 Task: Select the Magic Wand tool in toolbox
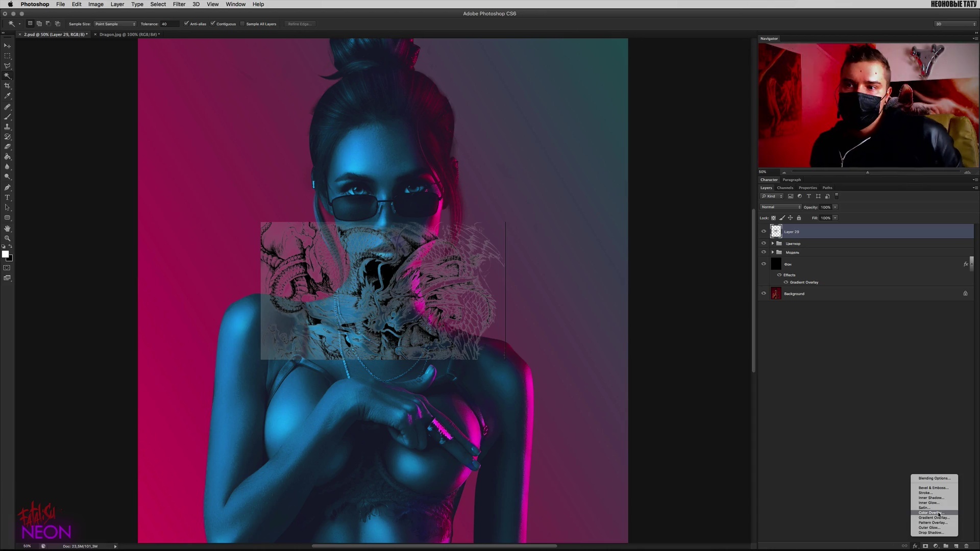click(7, 76)
